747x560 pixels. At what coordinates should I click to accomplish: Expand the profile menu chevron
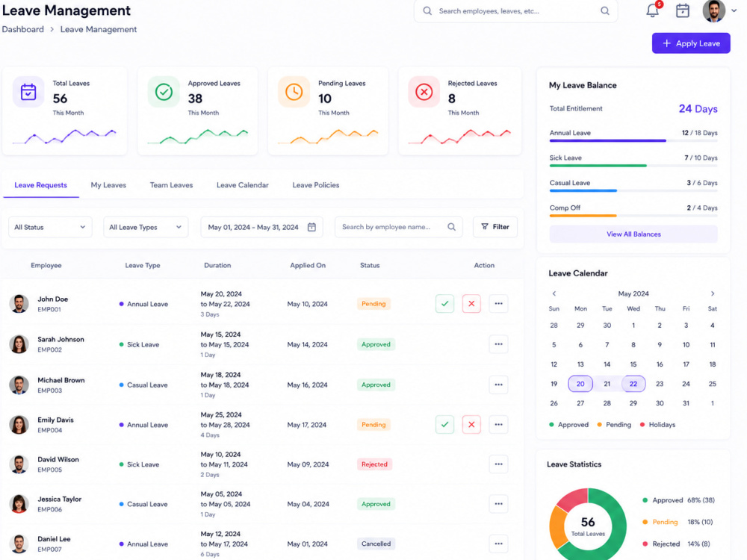point(734,10)
